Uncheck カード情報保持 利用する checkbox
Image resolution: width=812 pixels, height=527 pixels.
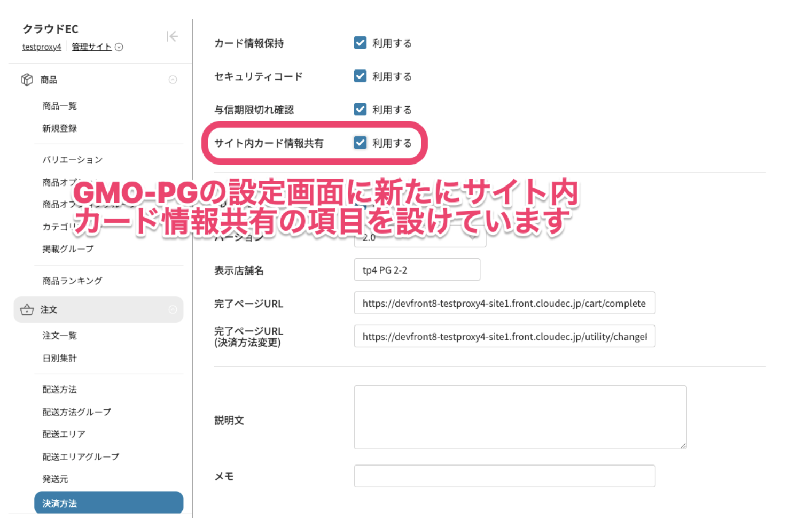pyautogui.click(x=360, y=43)
